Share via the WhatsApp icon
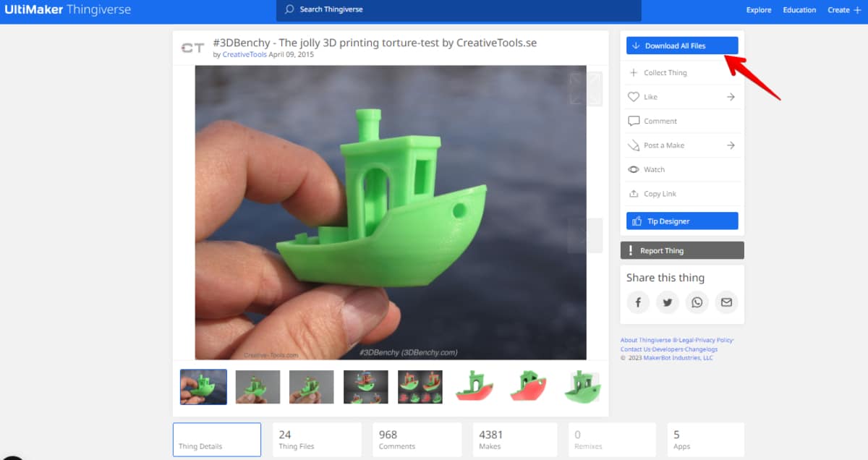The height and width of the screenshot is (460, 868). coord(697,302)
